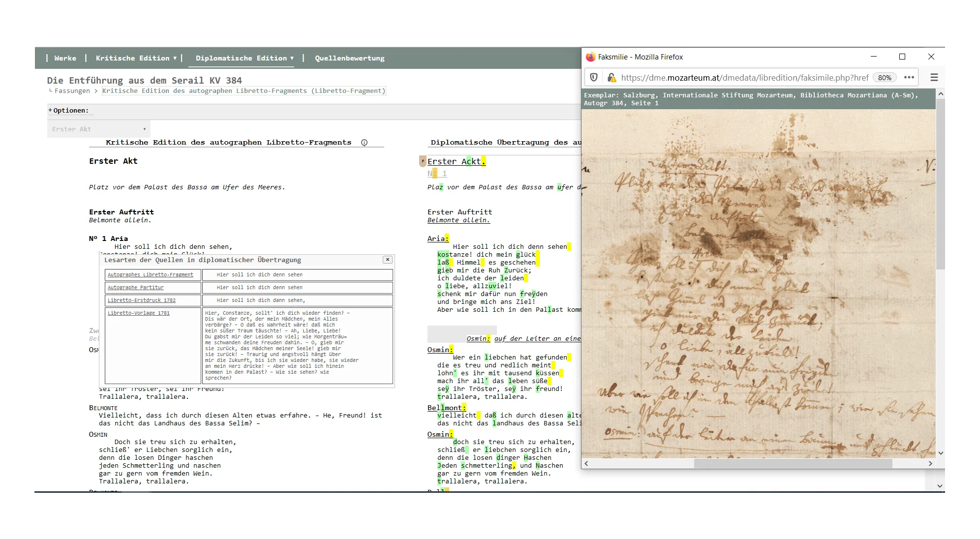Image resolution: width=980 pixels, height=539 pixels.
Task: Click the Nº 1 Aria heading in critical edition
Action: 108,239
